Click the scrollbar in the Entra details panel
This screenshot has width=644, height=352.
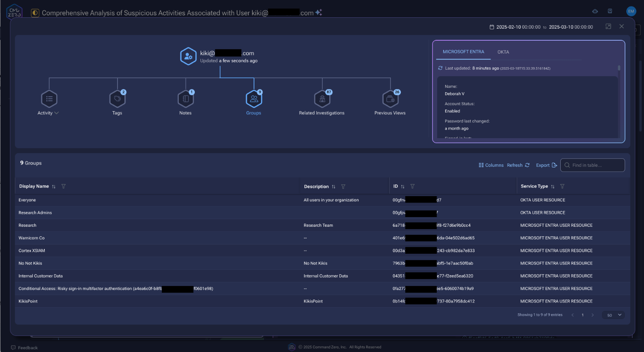coord(619,68)
